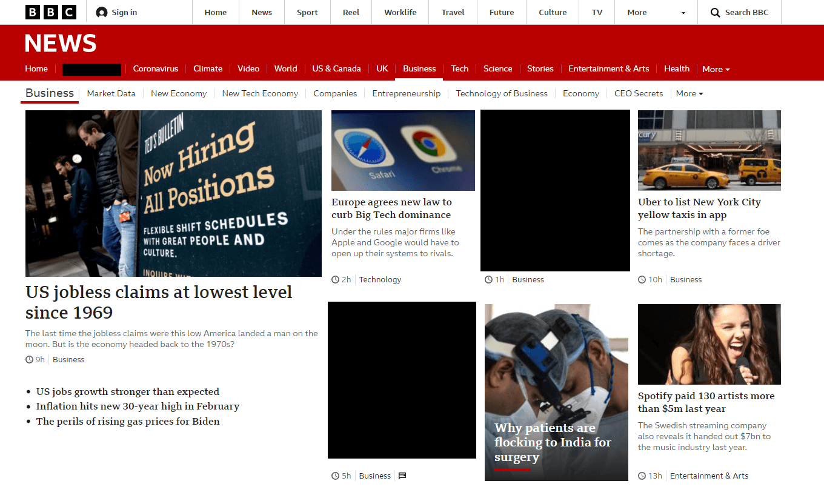Click the Sign in account icon
Image resolution: width=824 pixels, height=504 pixels.
coord(102,13)
